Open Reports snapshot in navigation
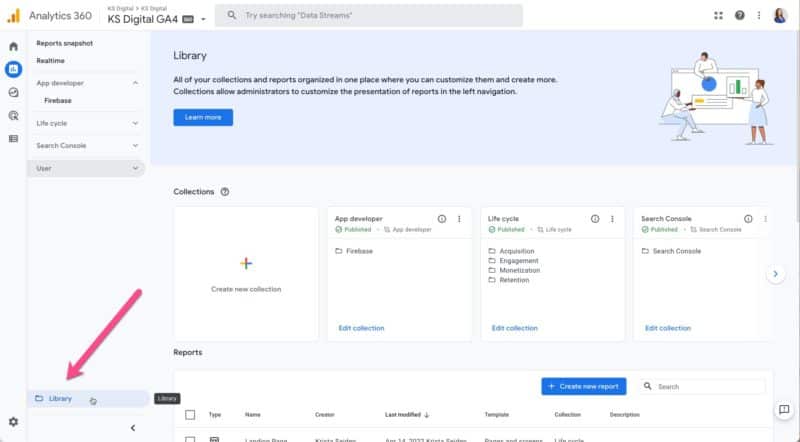The height and width of the screenshot is (442, 800). 66,44
